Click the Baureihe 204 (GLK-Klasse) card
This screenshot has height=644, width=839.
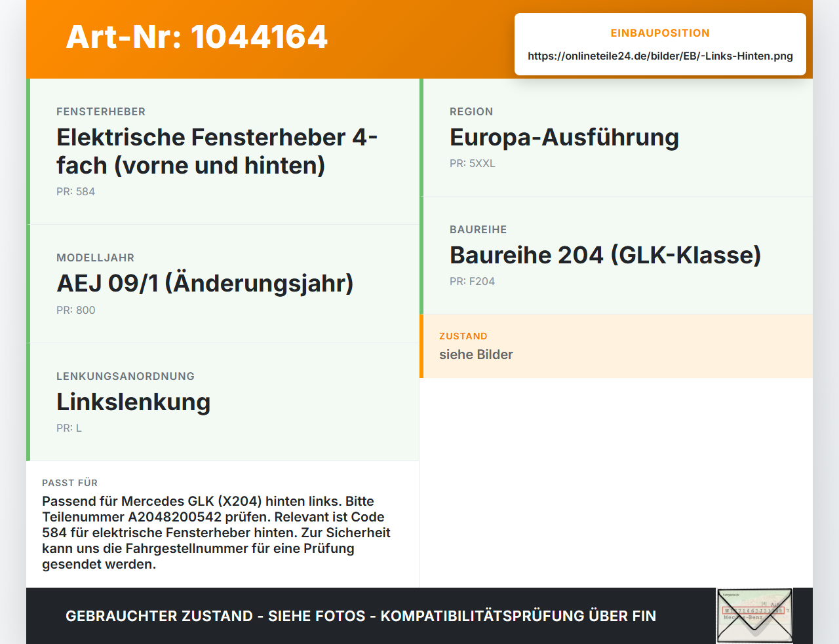point(616,256)
